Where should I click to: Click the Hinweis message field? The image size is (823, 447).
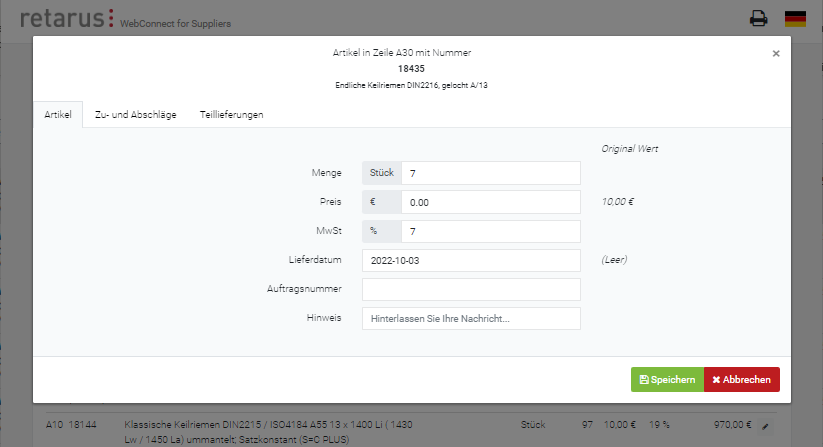click(x=471, y=318)
